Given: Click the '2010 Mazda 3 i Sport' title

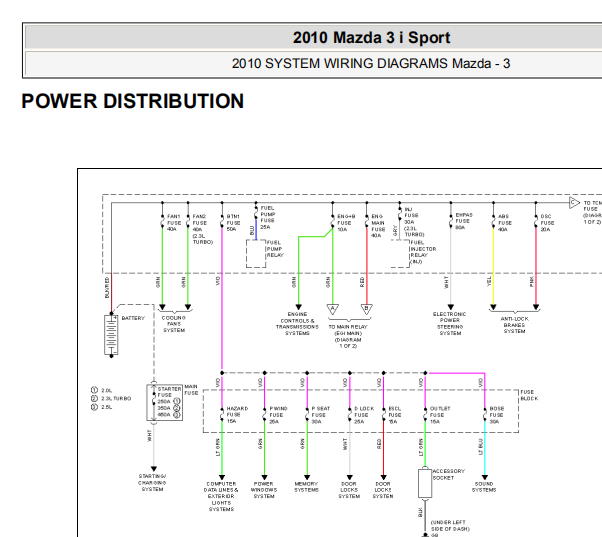Looking at the screenshot, I should click(371, 38).
